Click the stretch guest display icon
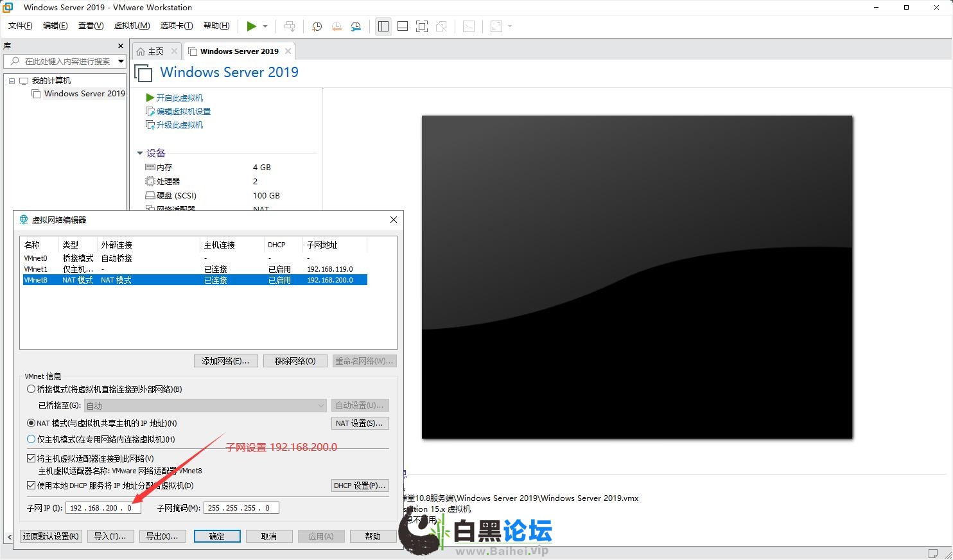This screenshot has height=560, width=953. coord(496,26)
